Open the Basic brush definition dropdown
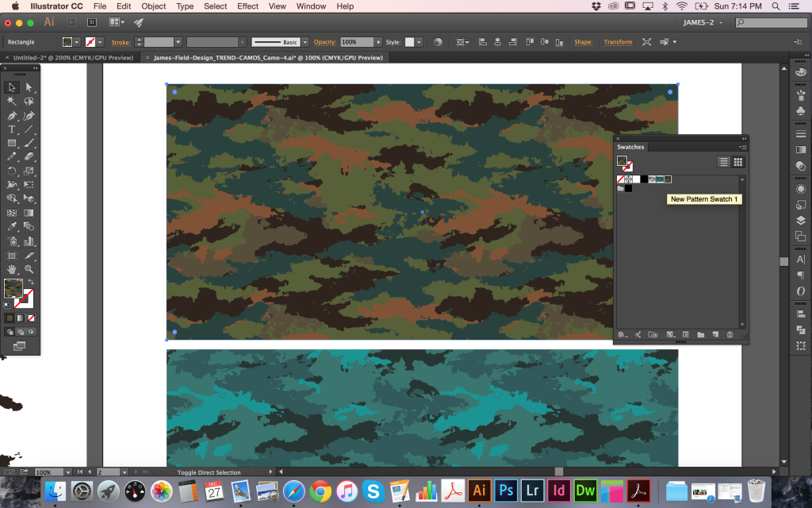This screenshot has height=508, width=812. click(x=305, y=42)
